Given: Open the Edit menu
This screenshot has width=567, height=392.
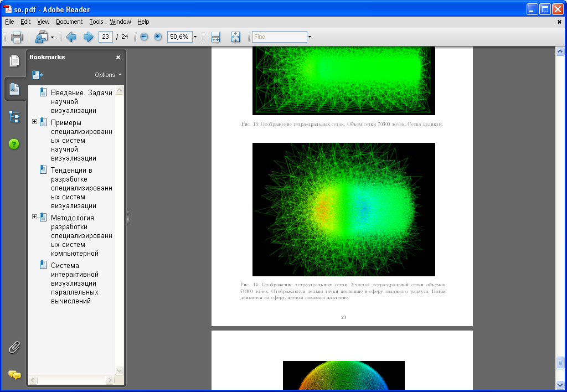Looking at the screenshot, I should (x=25, y=22).
